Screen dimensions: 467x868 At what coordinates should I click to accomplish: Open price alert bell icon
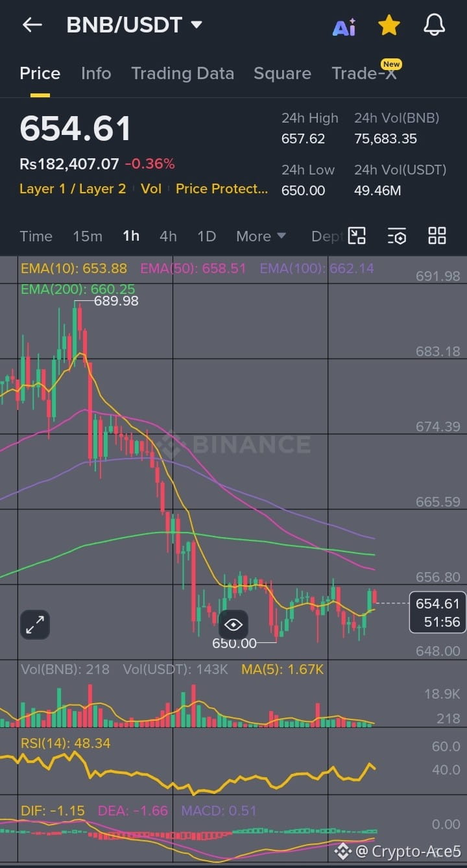(x=434, y=25)
